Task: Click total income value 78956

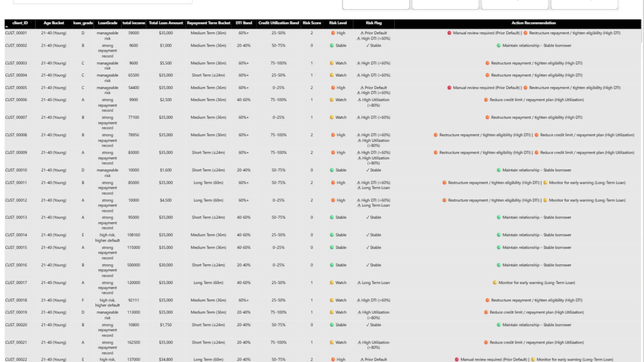Action: point(133,135)
